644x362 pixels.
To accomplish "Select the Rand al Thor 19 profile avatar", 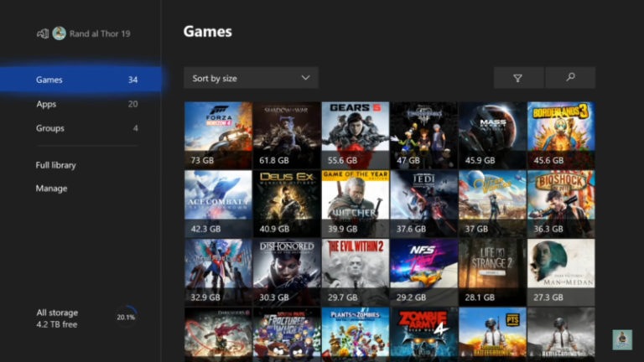I will coord(60,34).
